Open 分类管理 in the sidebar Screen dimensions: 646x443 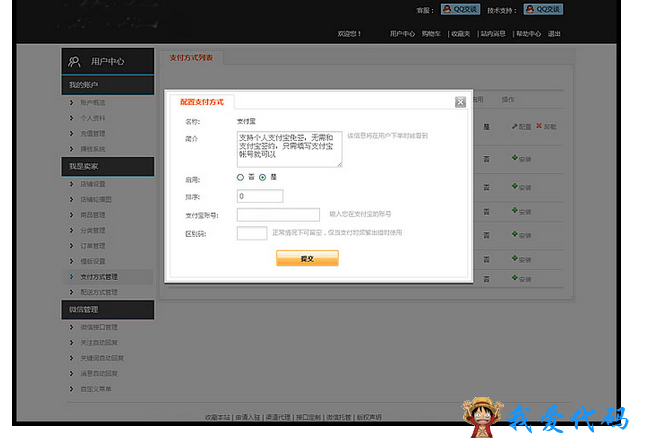coord(93,230)
